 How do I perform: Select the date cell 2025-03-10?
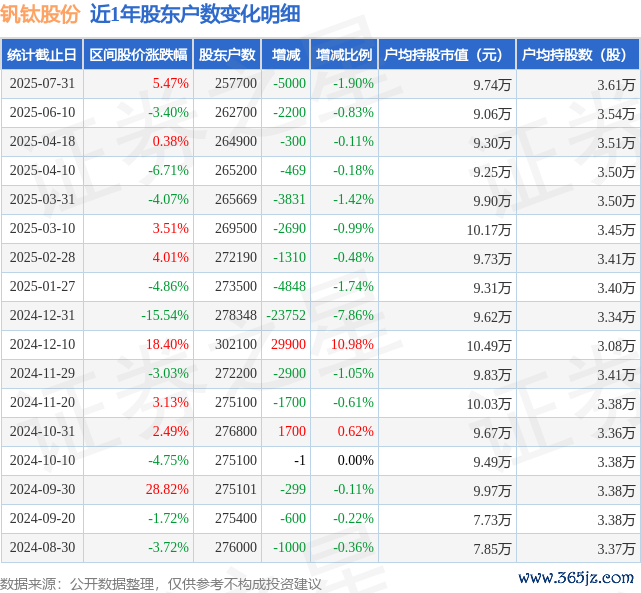point(43,228)
